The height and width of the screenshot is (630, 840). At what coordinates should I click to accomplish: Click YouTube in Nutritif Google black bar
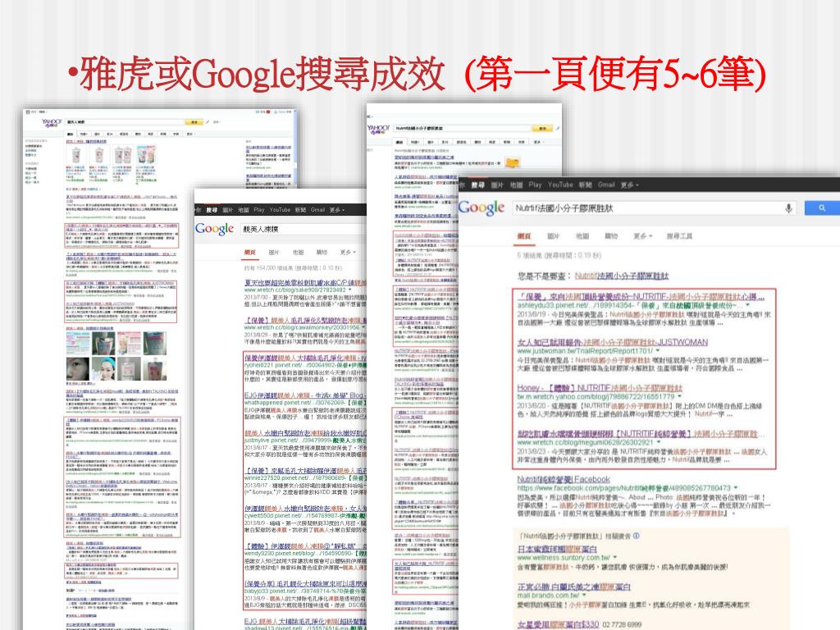pos(560,185)
